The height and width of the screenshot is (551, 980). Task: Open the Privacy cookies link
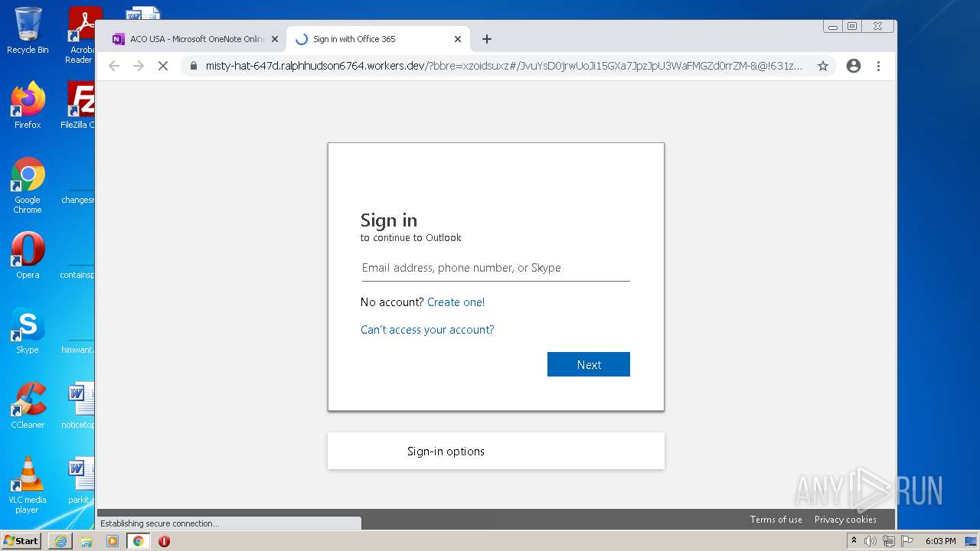click(845, 520)
